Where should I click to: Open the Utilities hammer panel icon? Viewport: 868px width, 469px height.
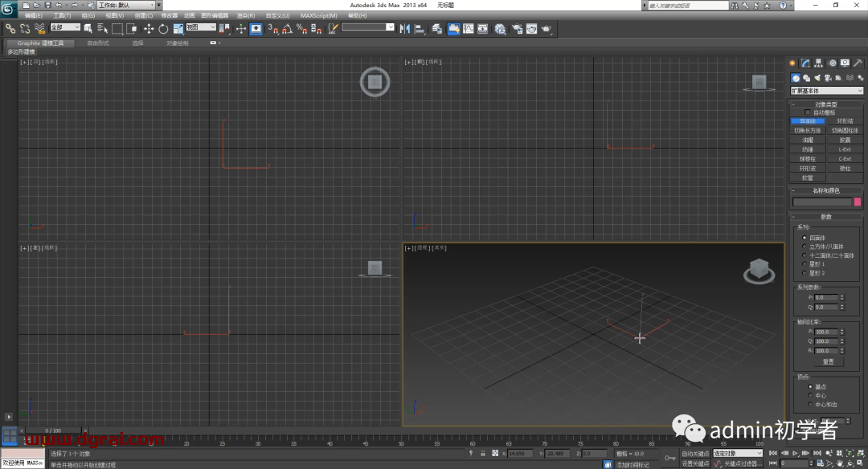click(x=858, y=63)
